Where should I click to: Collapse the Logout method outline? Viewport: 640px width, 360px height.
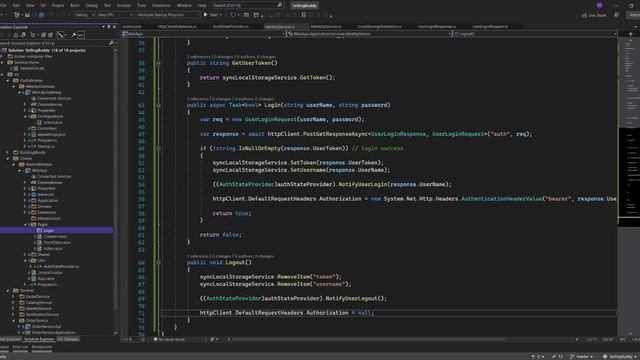point(158,262)
